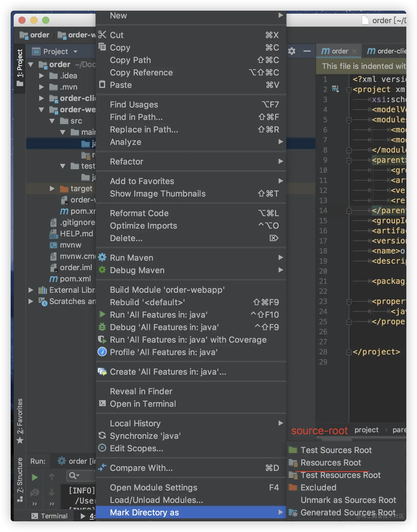The height and width of the screenshot is (532, 417).
Task: Click the project breadcrumb below editor
Action: [367, 430]
